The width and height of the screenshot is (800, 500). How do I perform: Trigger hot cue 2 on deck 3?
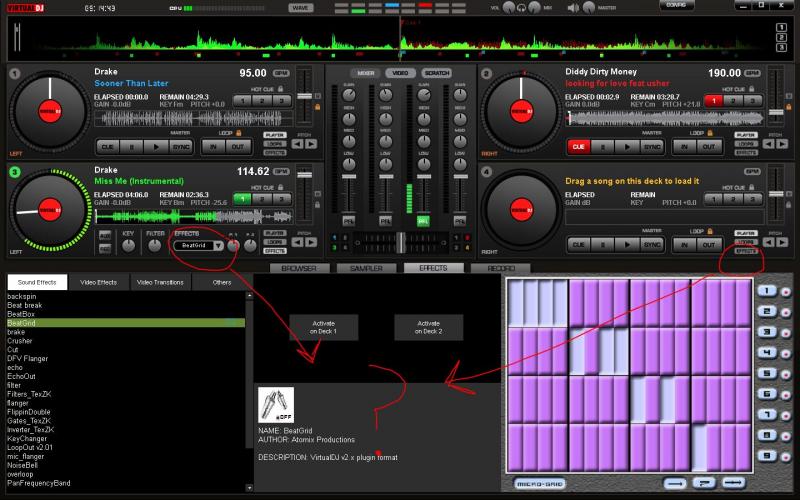click(261, 199)
